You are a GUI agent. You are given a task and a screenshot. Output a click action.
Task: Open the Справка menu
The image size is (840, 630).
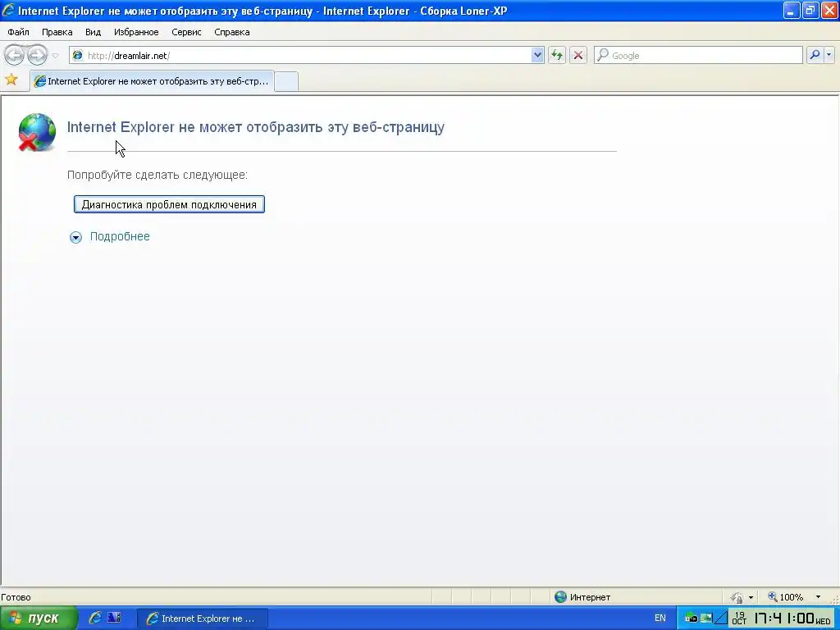coord(232,32)
